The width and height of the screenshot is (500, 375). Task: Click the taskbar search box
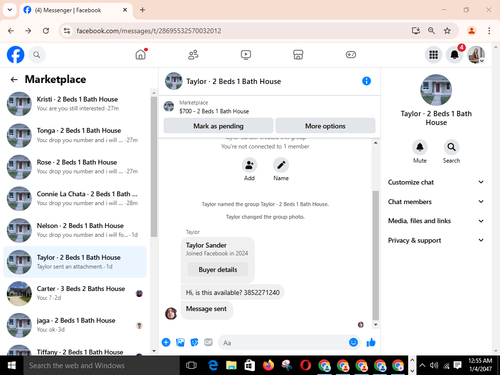tap(102, 365)
